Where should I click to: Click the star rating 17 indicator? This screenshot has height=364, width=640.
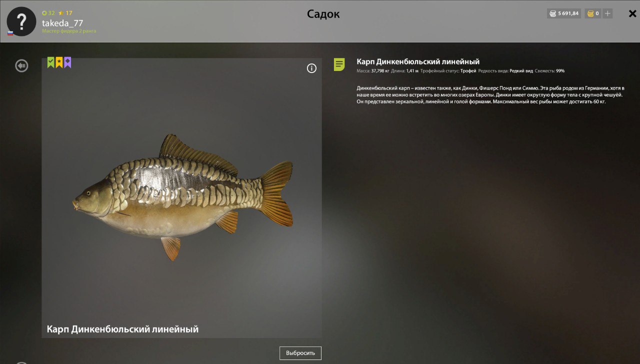pos(65,13)
